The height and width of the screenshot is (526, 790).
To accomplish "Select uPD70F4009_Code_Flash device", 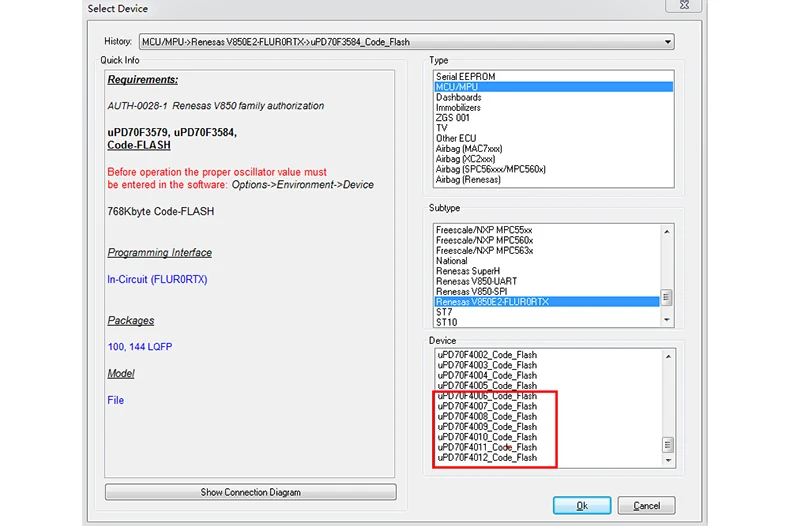I will 548,427.
